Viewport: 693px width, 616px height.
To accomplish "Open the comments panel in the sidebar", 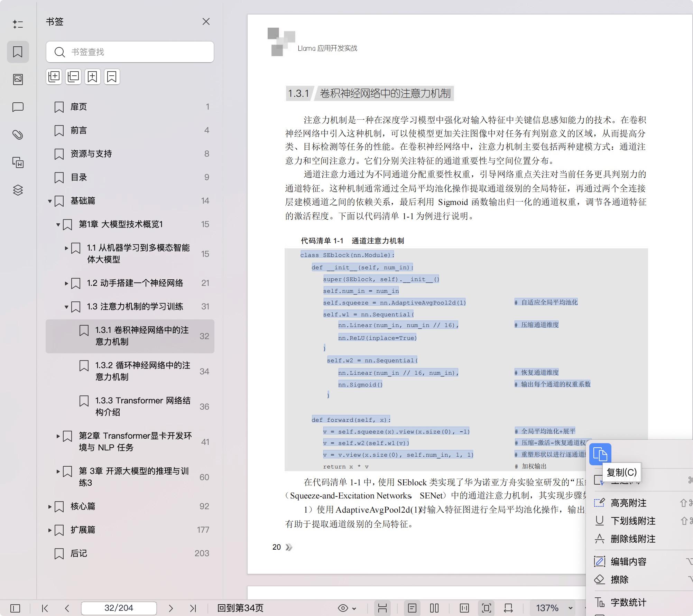I will pyautogui.click(x=18, y=108).
